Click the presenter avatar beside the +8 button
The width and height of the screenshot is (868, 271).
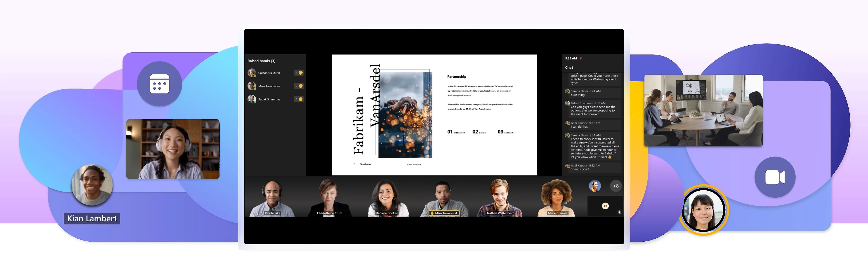coord(595,186)
